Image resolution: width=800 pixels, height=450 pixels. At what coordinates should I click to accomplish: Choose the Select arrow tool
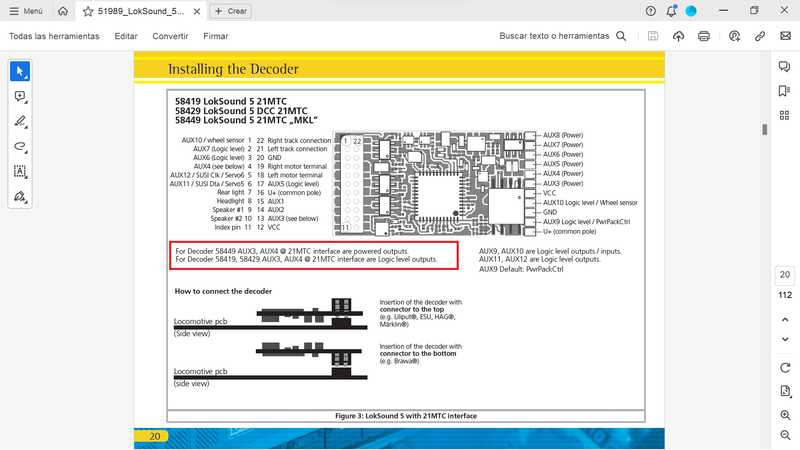[20, 71]
